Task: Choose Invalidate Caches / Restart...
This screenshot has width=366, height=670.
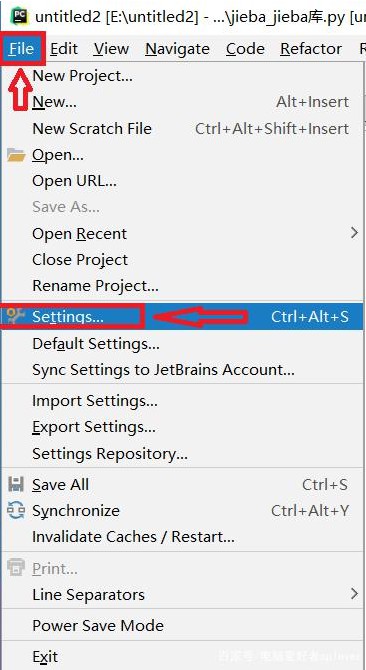Action: coord(133,536)
